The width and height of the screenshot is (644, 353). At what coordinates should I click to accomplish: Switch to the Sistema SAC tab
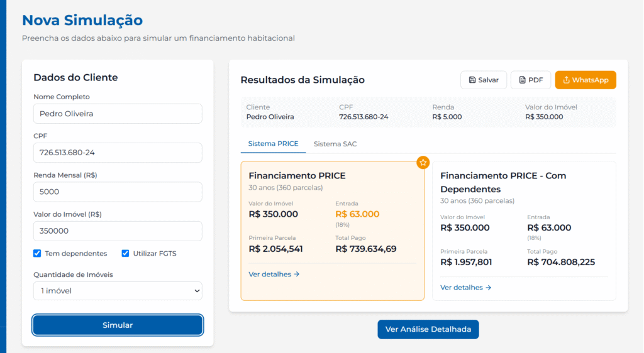(x=335, y=144)
